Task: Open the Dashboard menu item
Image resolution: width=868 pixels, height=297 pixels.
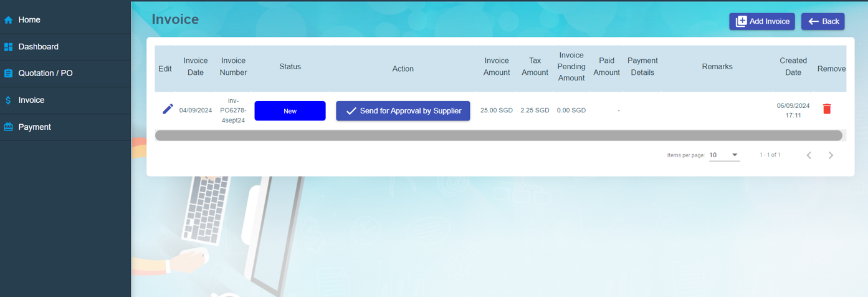Action: tap(39, 47)
